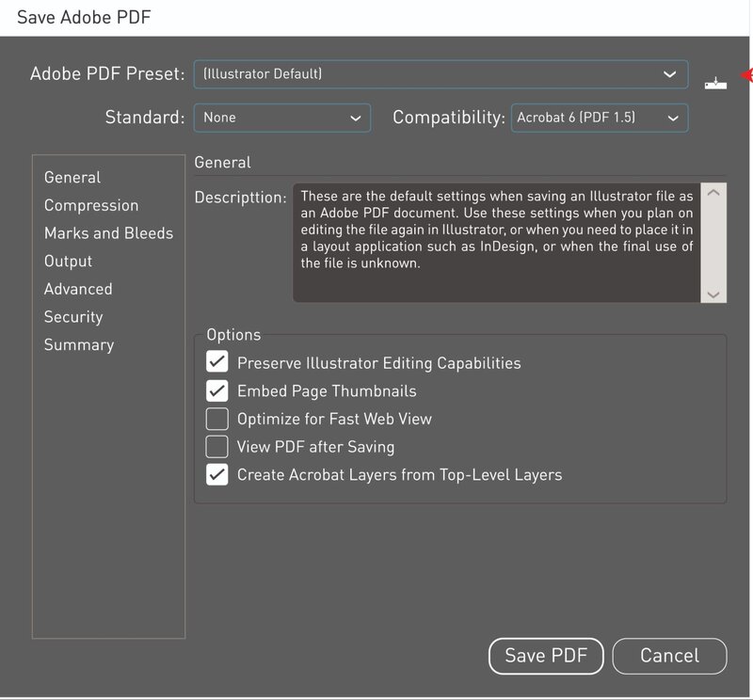Uncheck Preserve Illustrator Editing Capabilities
This screenshot has width=753, height=700.
click(x=217, y=362)
